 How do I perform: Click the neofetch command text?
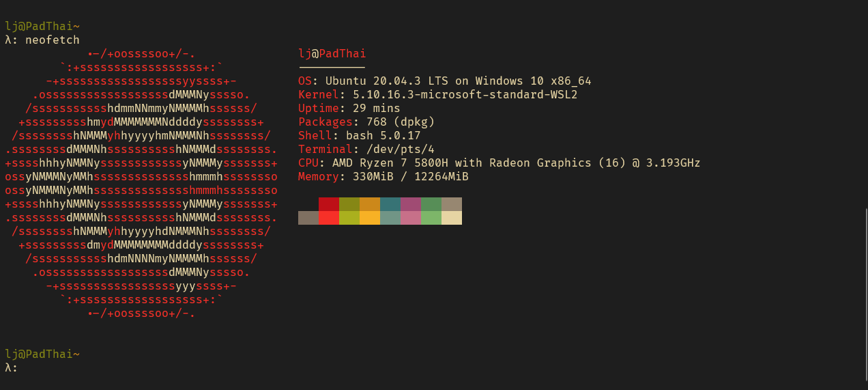pos(53,40)
